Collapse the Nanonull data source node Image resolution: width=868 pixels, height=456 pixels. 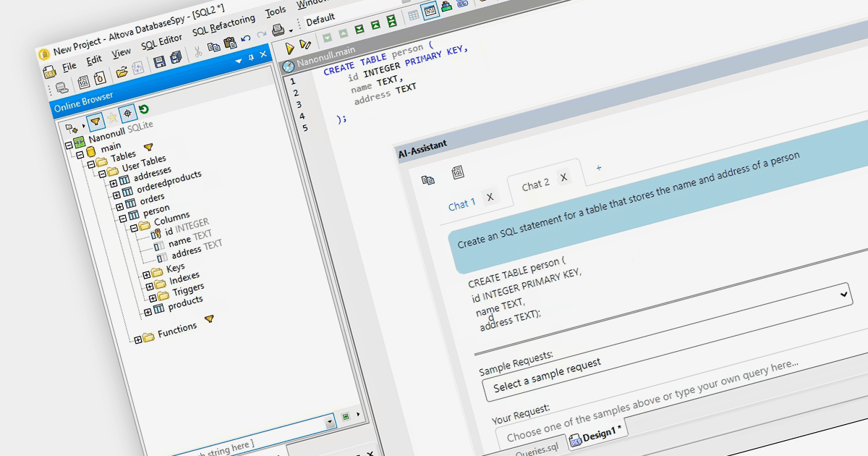click(x=69, y=145)
